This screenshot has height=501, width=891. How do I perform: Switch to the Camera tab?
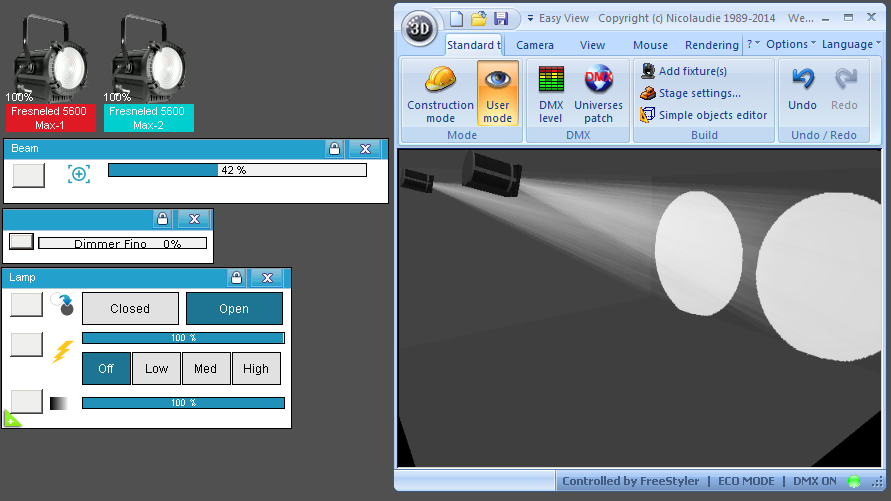[x=535, y=45]
